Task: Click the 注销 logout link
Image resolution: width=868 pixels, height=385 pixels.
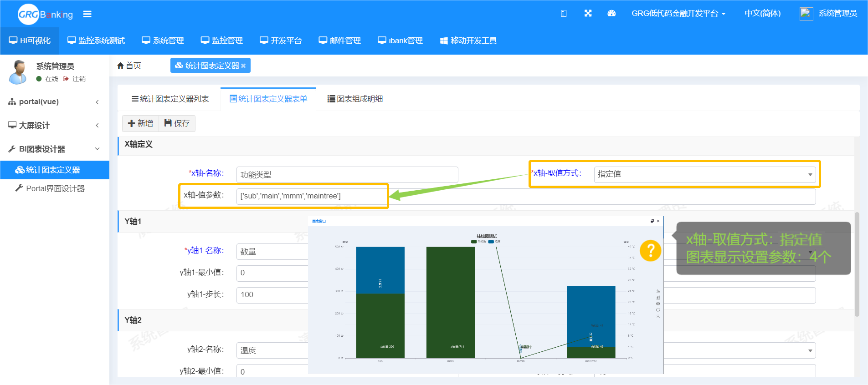Action: [75, 79]
